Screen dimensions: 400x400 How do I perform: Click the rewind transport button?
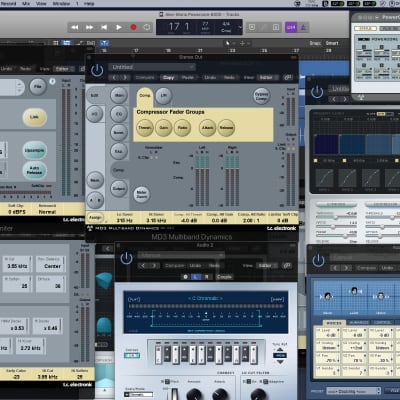pyautogui.click(x=75, y=27)
